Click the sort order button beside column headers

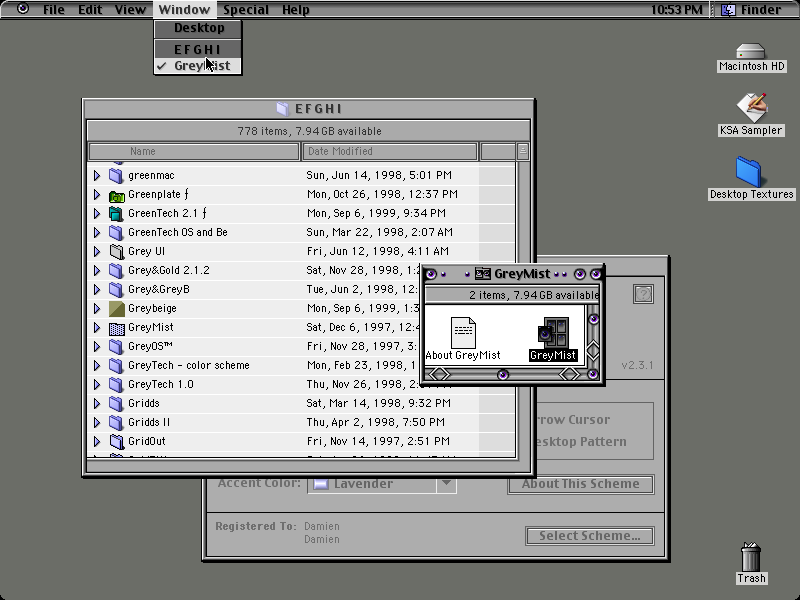(522, 152)
